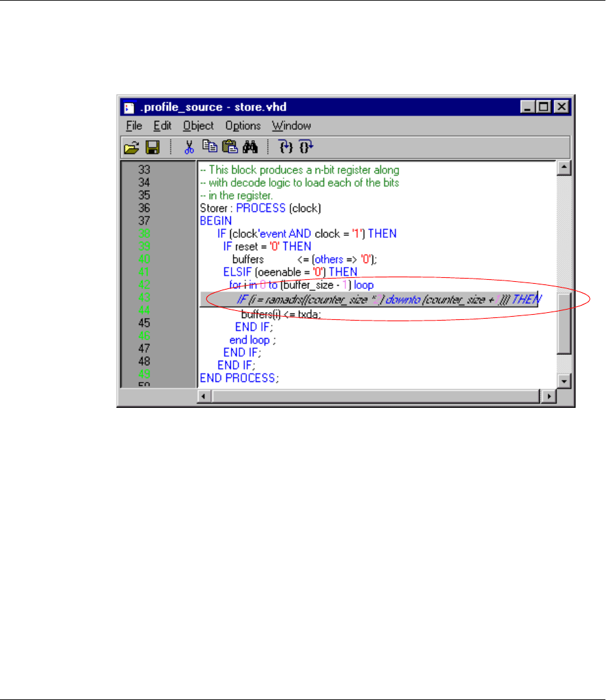Click the BEGIN keyword line
Viewport: 606px width, 700px height.
(x=216, y=221)
